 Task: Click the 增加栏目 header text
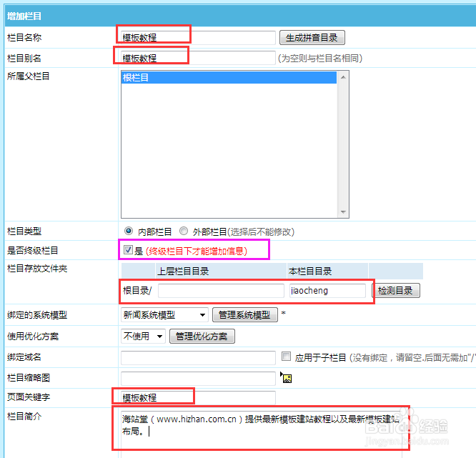(24, 16)
